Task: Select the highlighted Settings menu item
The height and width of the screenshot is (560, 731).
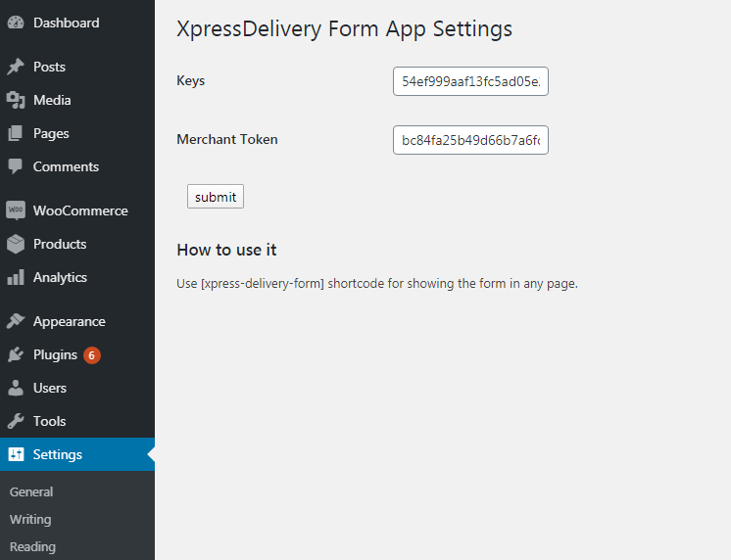Action: tap(77, 454)
